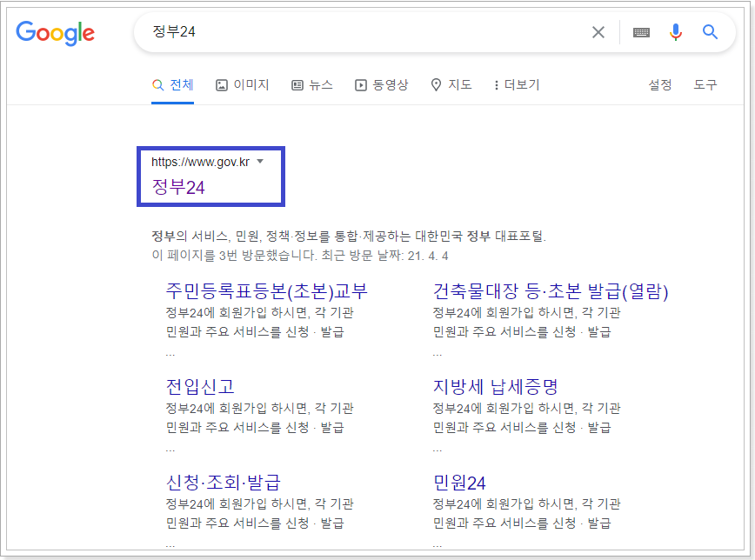755x560 pixels.
Task: Open the 도구 search tools panel
Action: click(705, 84)
